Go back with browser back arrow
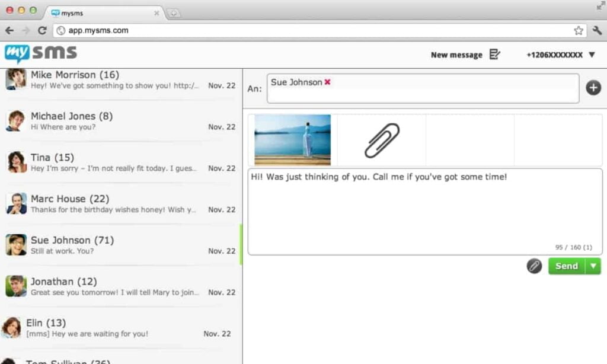Screen dimensions: 607x364 pos(9,30)
